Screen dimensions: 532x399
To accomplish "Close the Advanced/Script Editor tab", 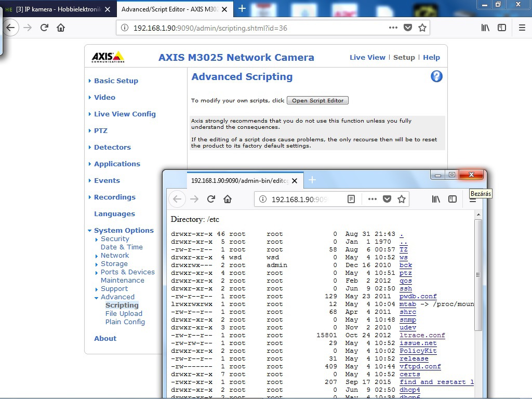I will pos(224,9).
